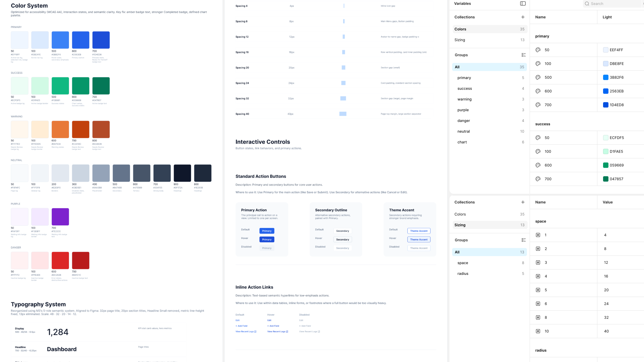
Task: Click the default Primary button
Action: pyautogui.click(x=267, y=231)
